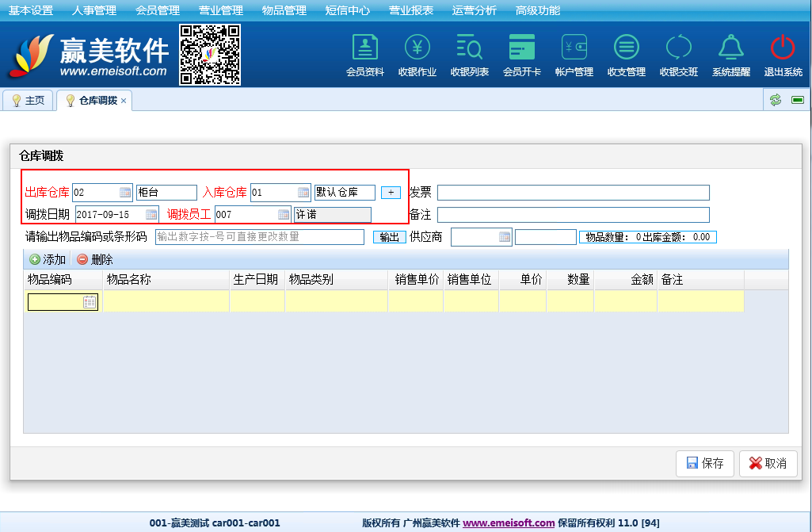
Task: Click the 系统提醒 bell notification icon
Action: tap(731, 48)
